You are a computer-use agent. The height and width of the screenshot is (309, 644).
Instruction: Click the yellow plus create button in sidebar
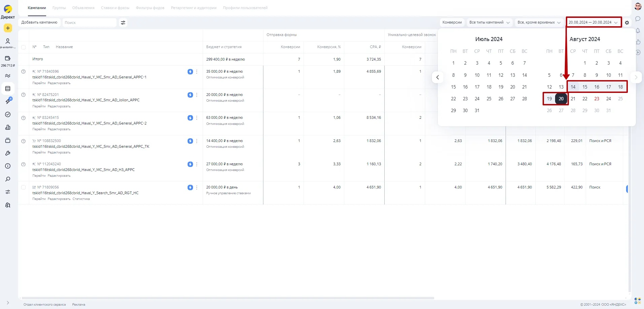pos(8,28)
